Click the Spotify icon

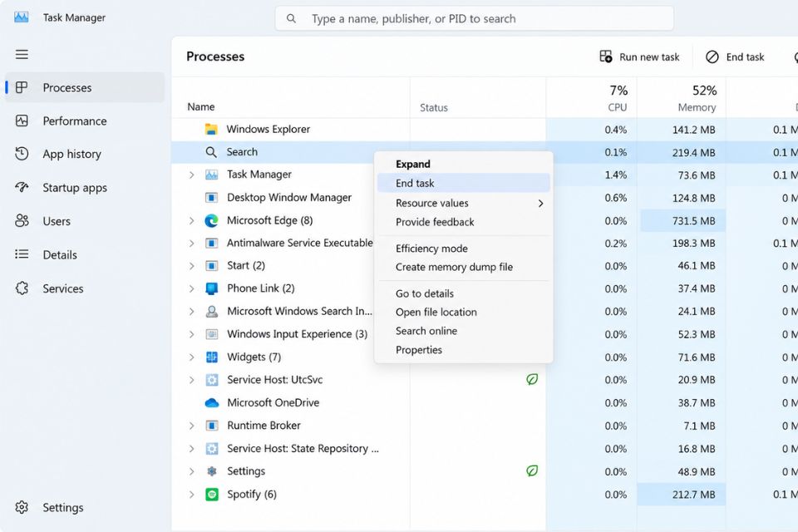click(211, 494)
